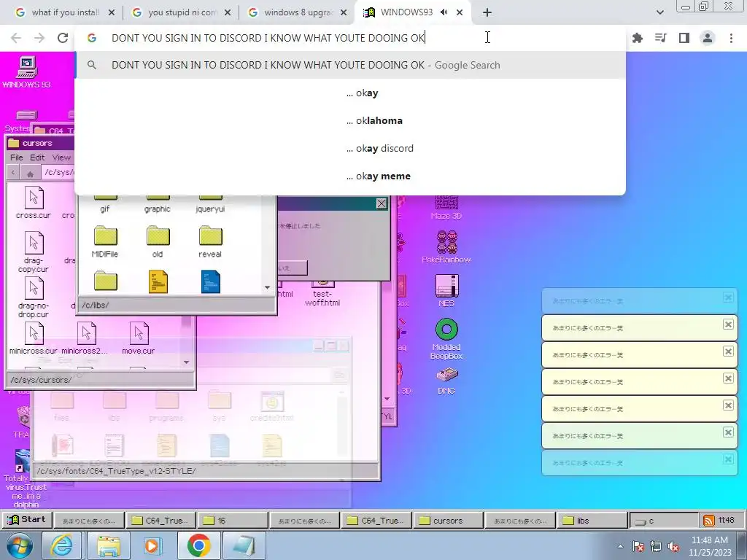The width and height of the screenshot is (747, 560).
Task: Click the muted volume tray icon
Action: point(673,547)
